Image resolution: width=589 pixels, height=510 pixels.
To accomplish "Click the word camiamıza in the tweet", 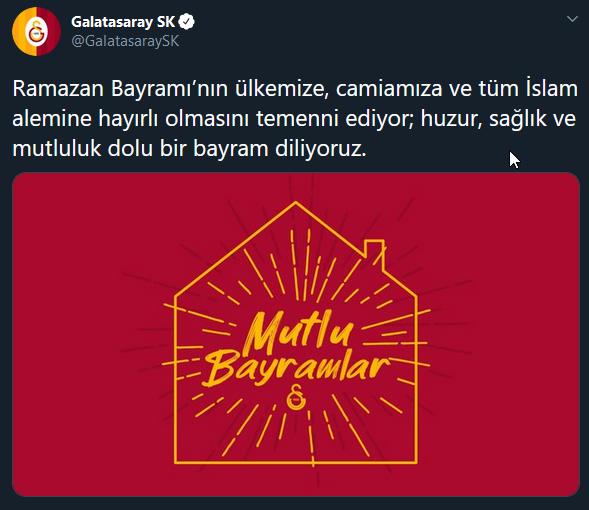I will pyautogui.click(x=389, y=89).
